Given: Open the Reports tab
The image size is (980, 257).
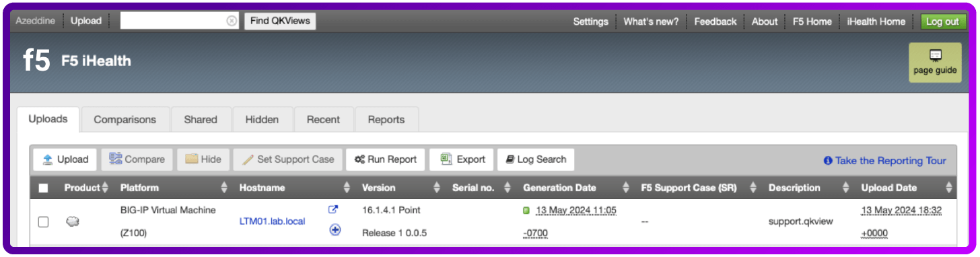Looking at the screenshot, I should 386,120.
